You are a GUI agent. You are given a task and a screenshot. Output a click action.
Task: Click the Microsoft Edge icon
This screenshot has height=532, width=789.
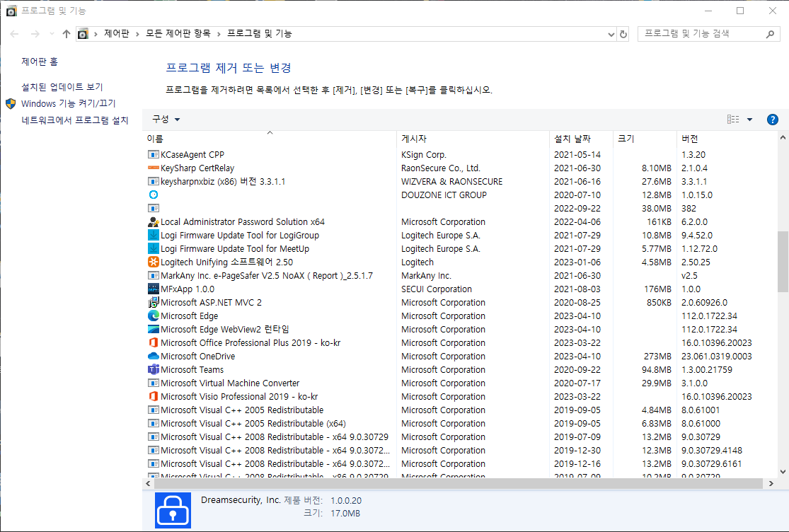(x=154, y=316)
